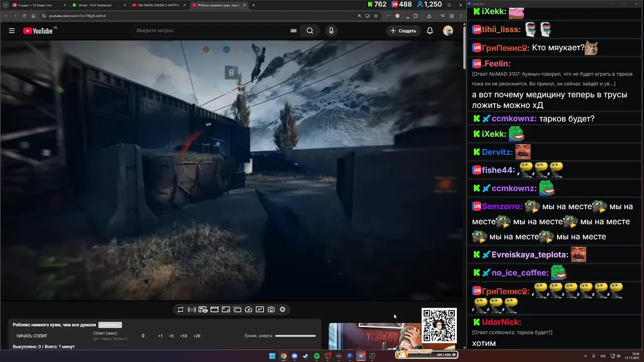Open the tab search dropdown arrow

(5, 5)
